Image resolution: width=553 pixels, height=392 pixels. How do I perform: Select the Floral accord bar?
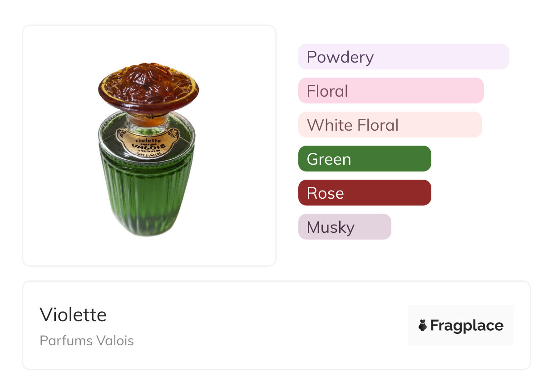tap(390, 91)
